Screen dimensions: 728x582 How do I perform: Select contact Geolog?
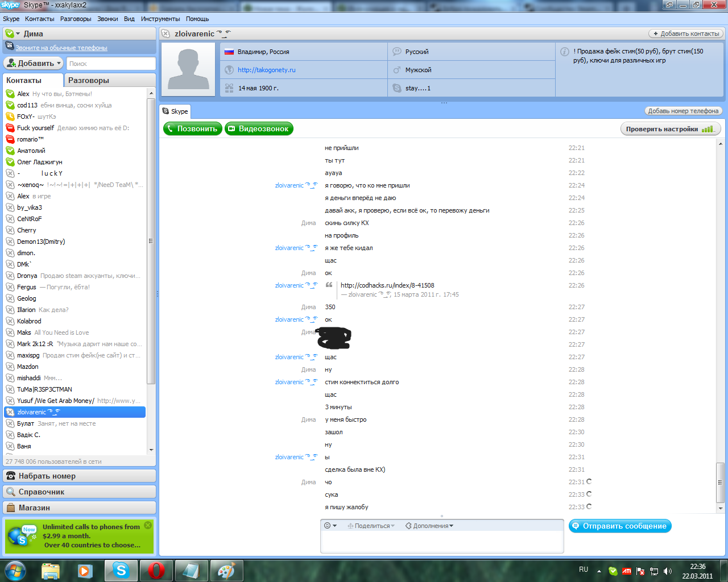tap(75, 298)
